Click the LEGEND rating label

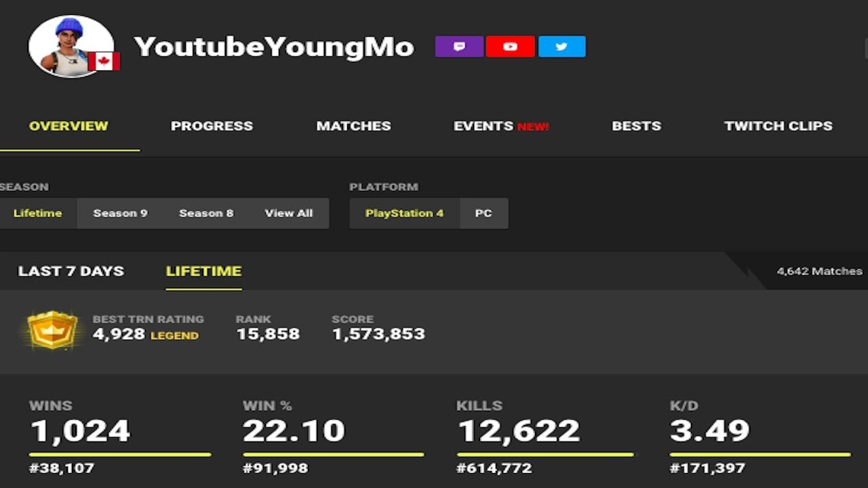click(x=174, y=335)
